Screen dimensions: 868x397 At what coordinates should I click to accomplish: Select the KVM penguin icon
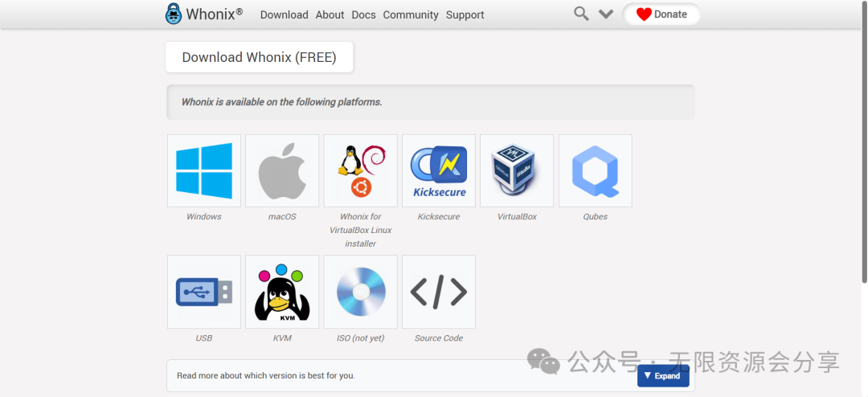click(282, 292)
